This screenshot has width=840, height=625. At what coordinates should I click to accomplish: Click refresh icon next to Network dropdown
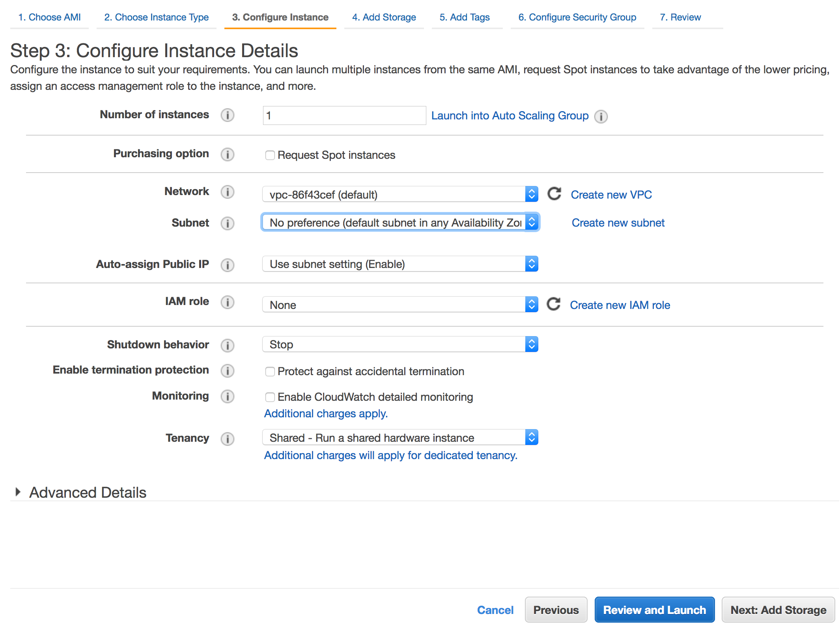(x=554, y=194)
